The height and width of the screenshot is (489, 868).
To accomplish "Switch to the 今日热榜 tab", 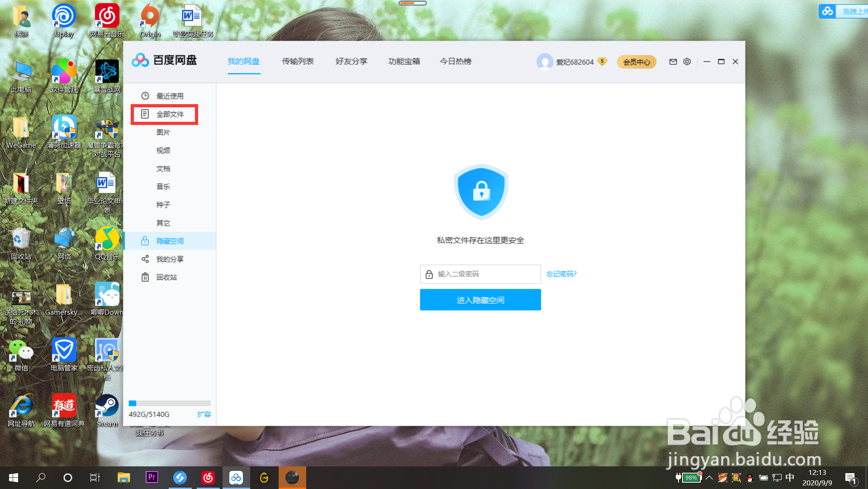I will 456,62.
